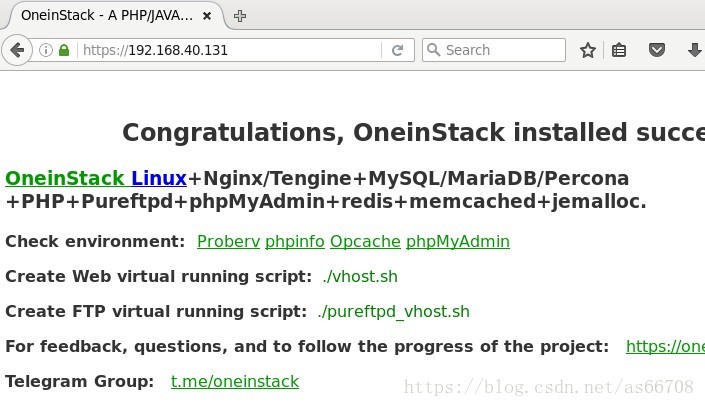This screenshot has width=705, height=407.
Task: Click the OneinStack heading link
Action: (x=65, y=178)
